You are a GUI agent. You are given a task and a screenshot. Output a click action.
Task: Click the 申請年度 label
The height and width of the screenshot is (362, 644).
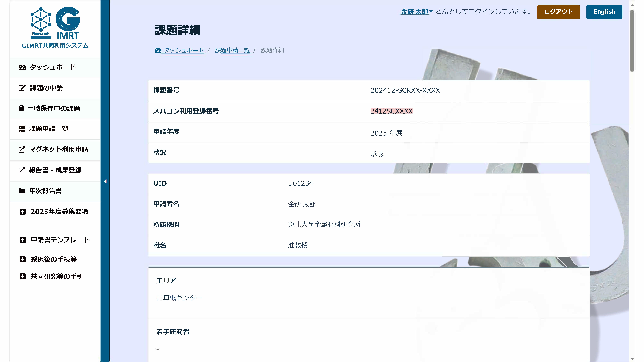click(x=166, y=132)
